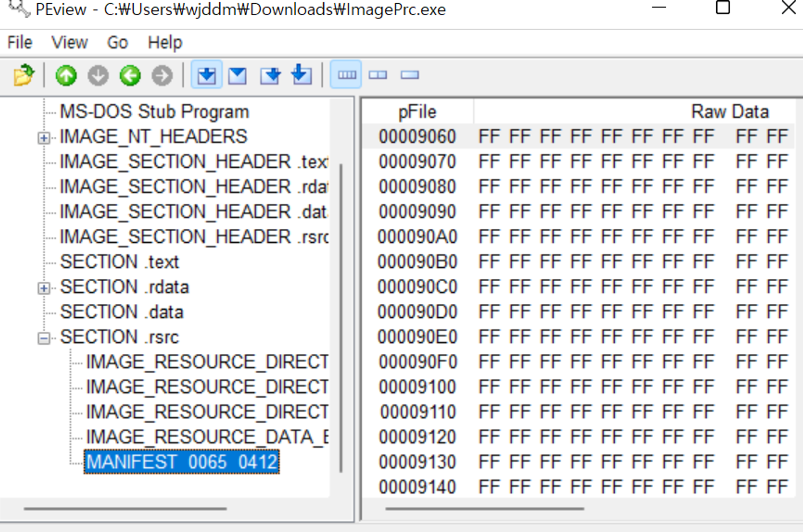Click the green back arrow icon
This screenshot has height=532, width=803.
[130, 75]
